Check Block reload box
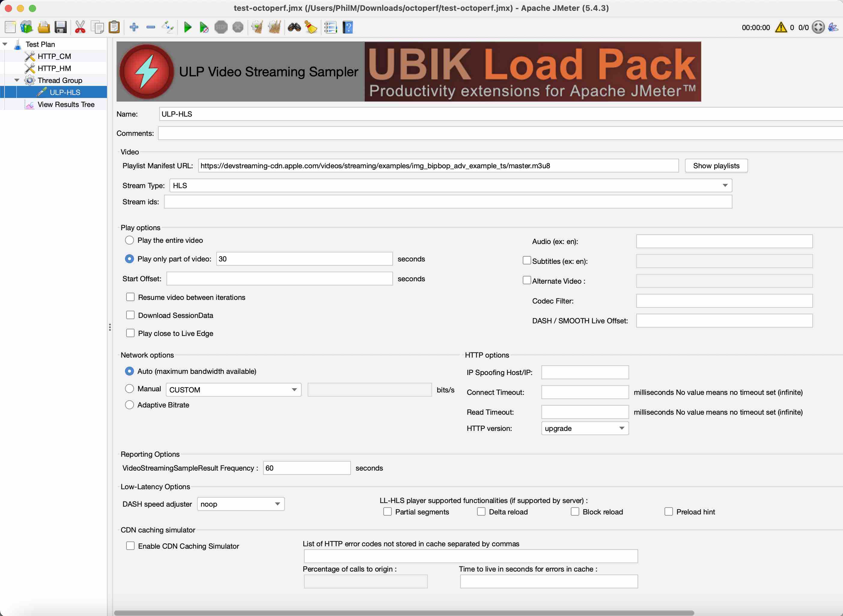 [x=575, y=512]
